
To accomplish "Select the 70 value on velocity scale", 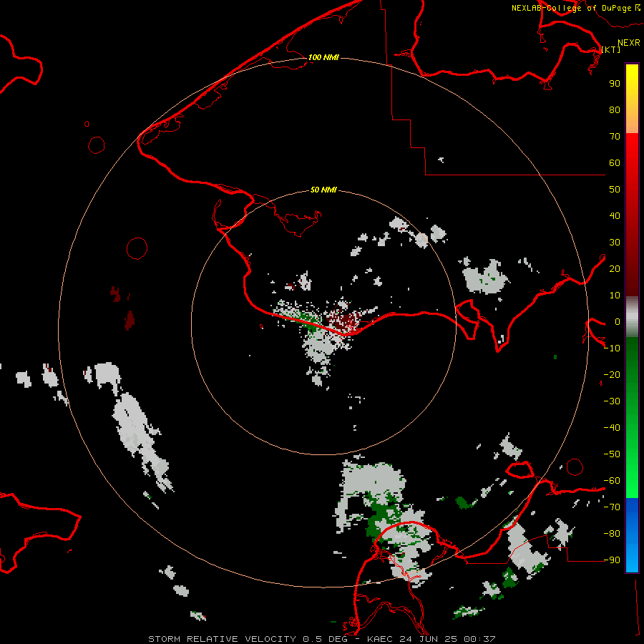I will tap(615, 137).
